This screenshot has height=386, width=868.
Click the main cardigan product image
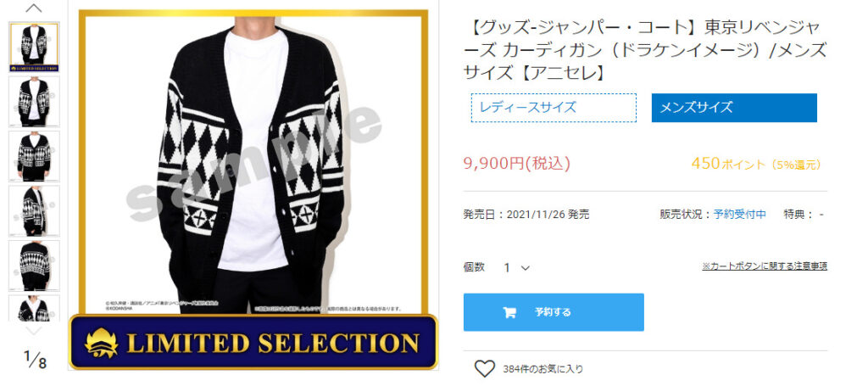pos(253,162)
